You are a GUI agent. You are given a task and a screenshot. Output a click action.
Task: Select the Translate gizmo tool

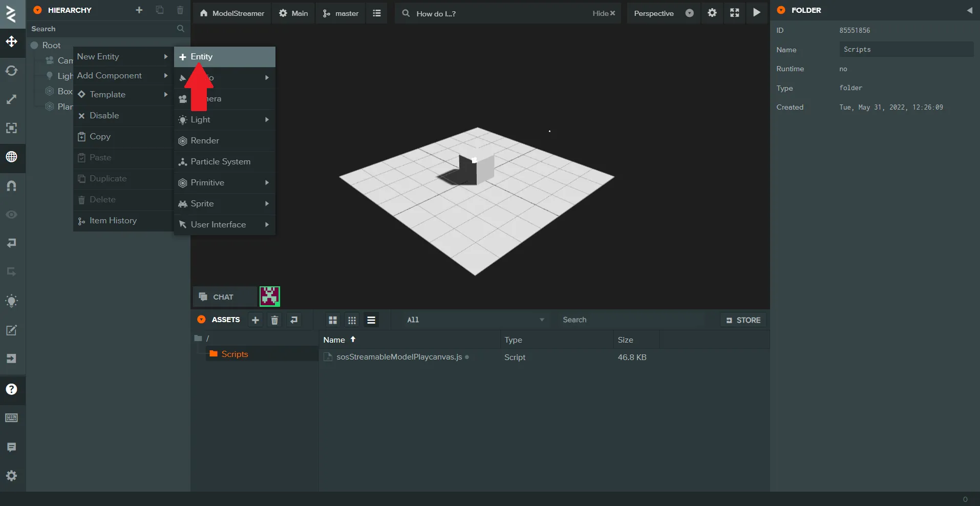[x=11, y=41]
